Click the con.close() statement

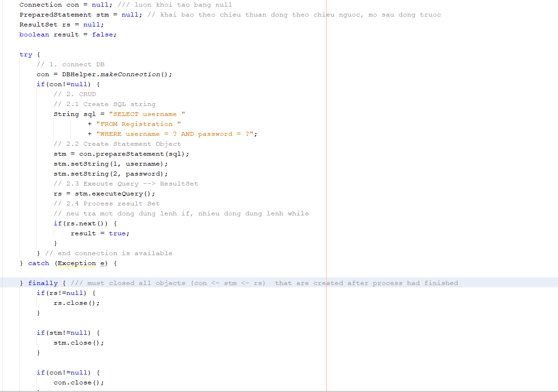pyautogui.click(x=79, y=383)
